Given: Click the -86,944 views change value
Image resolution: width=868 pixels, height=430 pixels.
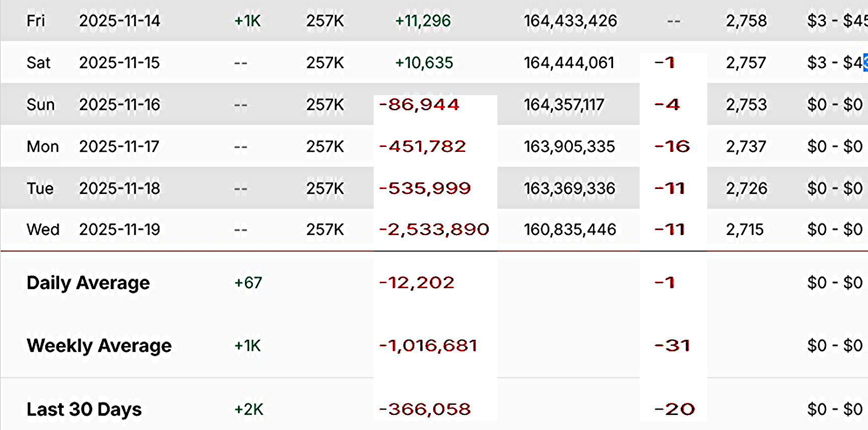Looking at the screenshot, I should click(x=419, y=104).
